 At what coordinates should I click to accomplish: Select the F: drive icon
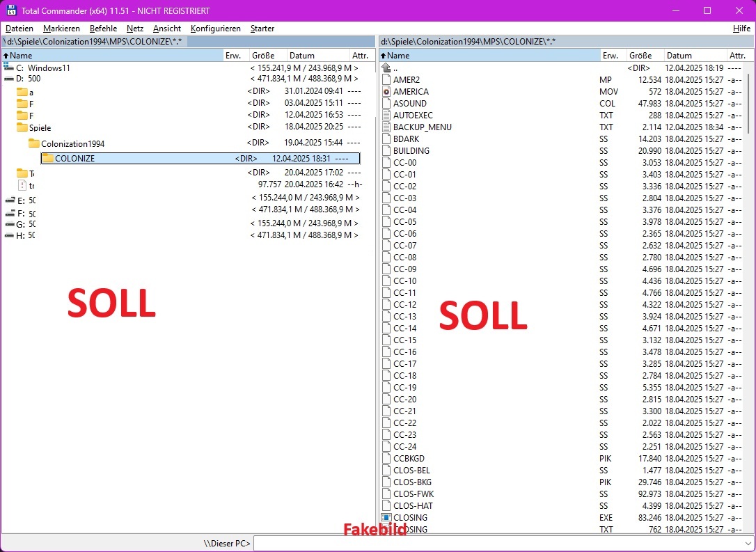[x=10, y=212]
